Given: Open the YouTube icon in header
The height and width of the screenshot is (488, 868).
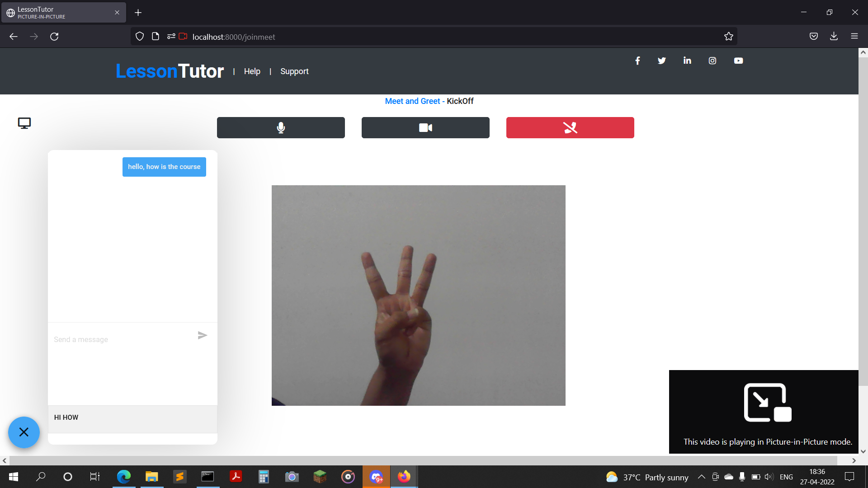Looking at the screenshot, I should pos(738,61).
